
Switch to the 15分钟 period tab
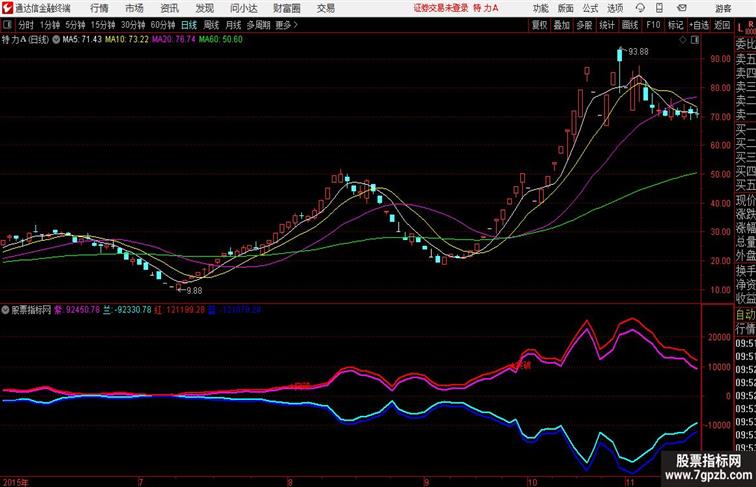[x=103, y=25]
